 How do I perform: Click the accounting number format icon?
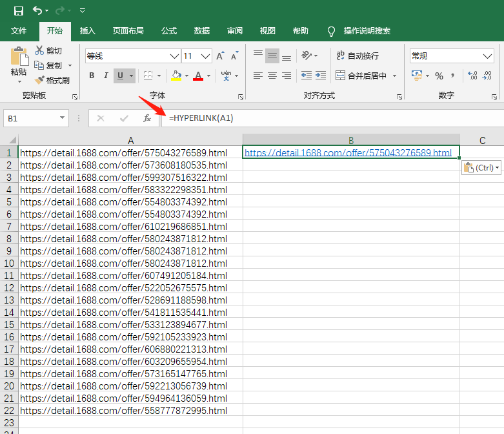(x=417, y=76)
